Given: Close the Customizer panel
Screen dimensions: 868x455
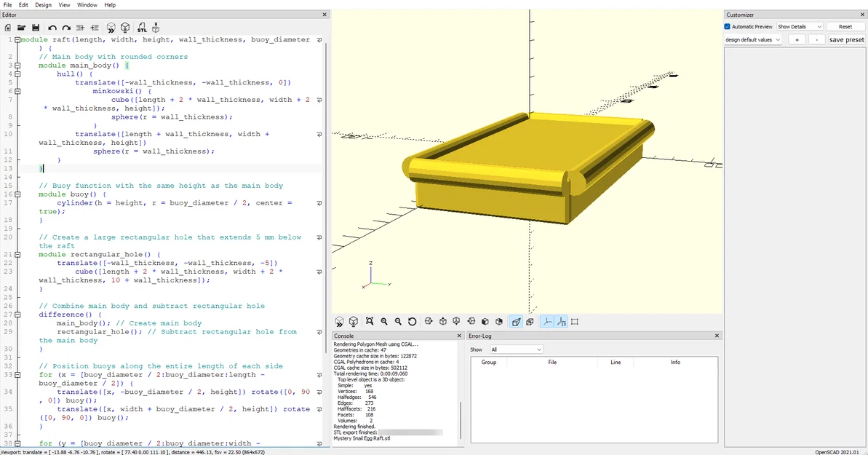Looking at the screenshot, I should click(x=862, y=15).
